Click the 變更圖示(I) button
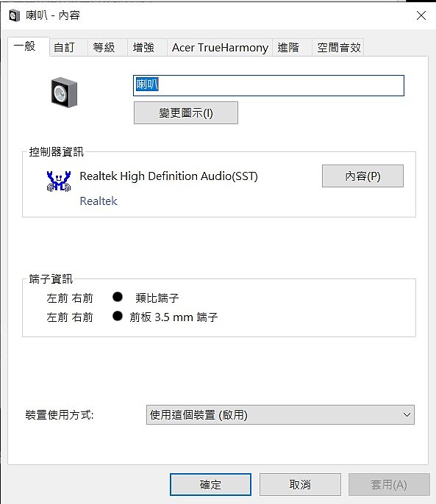 (x=186, y=113)
